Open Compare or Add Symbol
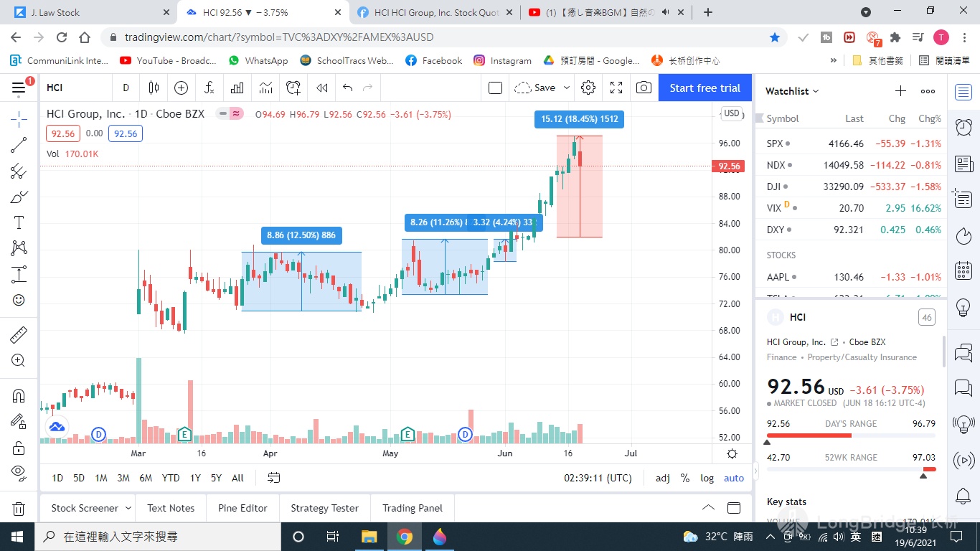Viewport: 980px width, 551px height. click(181, 88)
